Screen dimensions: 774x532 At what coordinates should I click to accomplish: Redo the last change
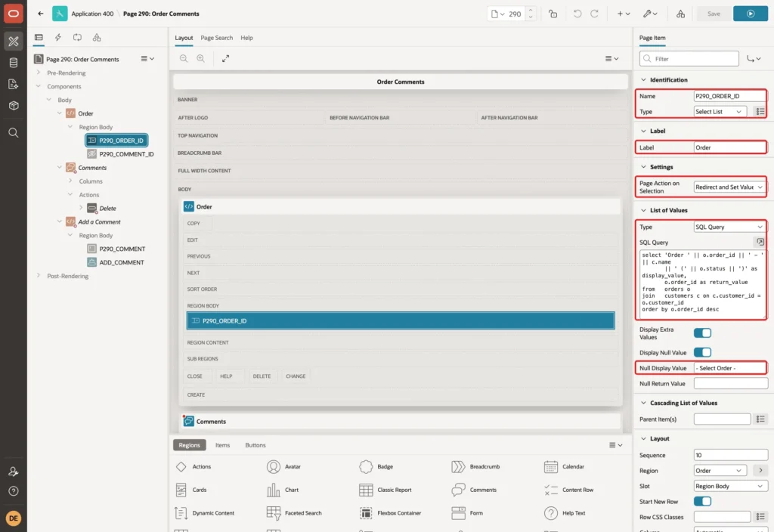(594, 14)
